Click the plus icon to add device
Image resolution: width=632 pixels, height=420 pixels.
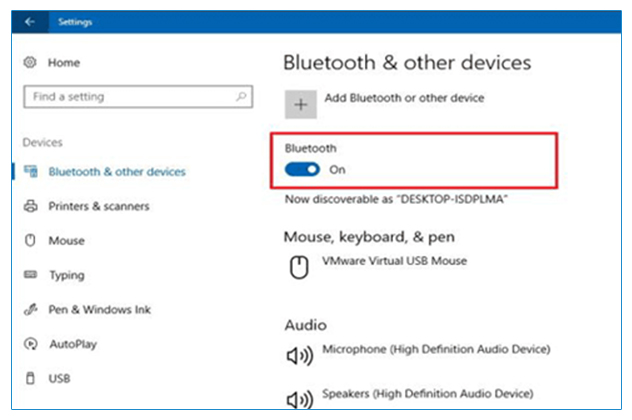(301, 105)
